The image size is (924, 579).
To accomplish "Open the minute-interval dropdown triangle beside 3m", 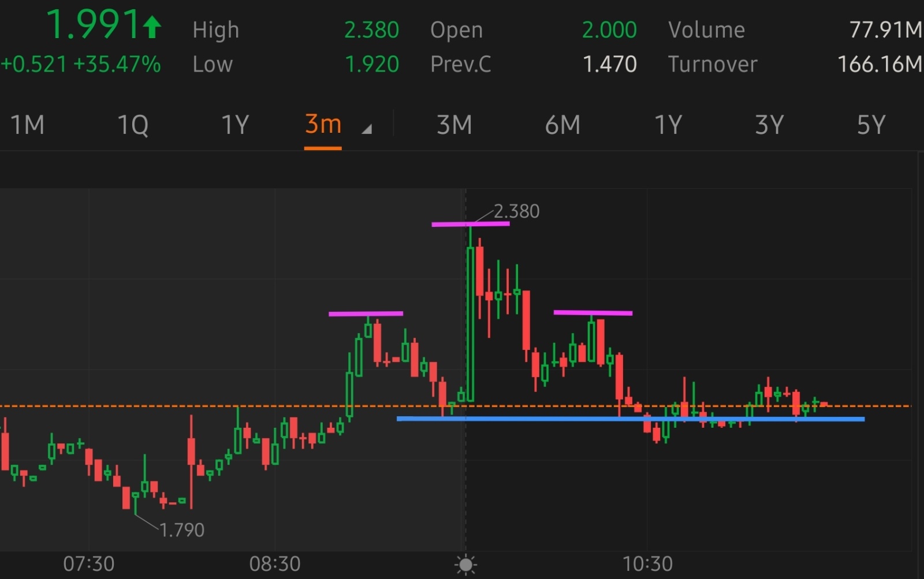I will coord(367,129).
